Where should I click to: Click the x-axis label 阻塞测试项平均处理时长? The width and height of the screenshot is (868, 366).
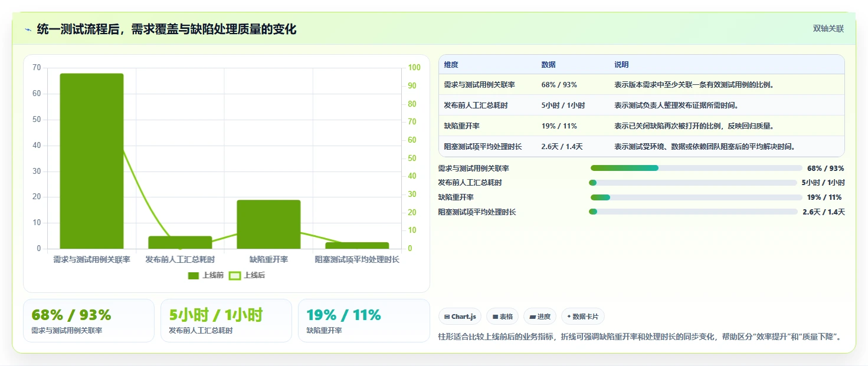[x=357, y=259]
